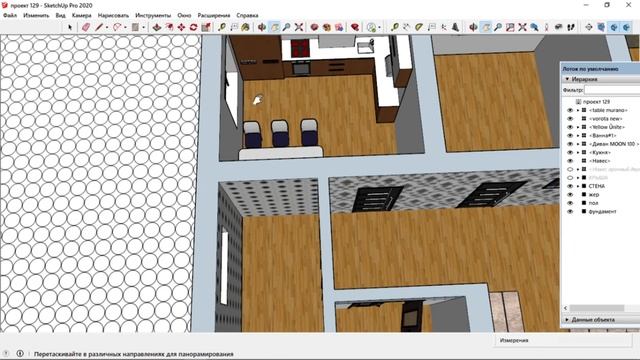The image size is (640, 360).
Task: Return to Previous camera view
Action: pyautogui.click(x=534, y=27)
